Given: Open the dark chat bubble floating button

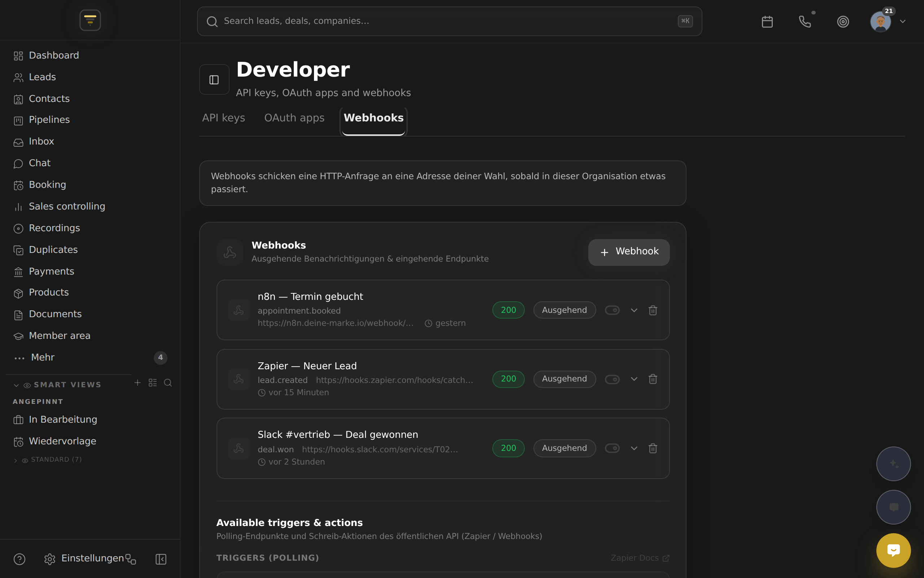Looking at the screenshot, I should click(893, 507).
